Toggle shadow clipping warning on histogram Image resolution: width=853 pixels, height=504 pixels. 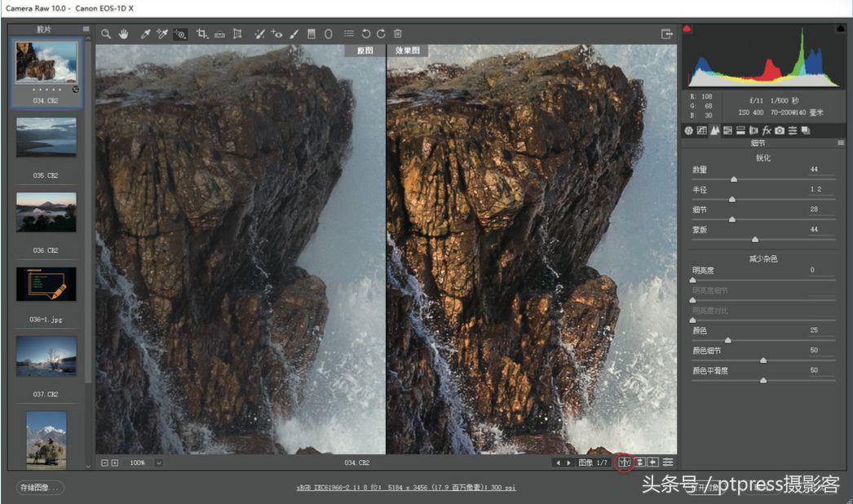click(687, 29)
